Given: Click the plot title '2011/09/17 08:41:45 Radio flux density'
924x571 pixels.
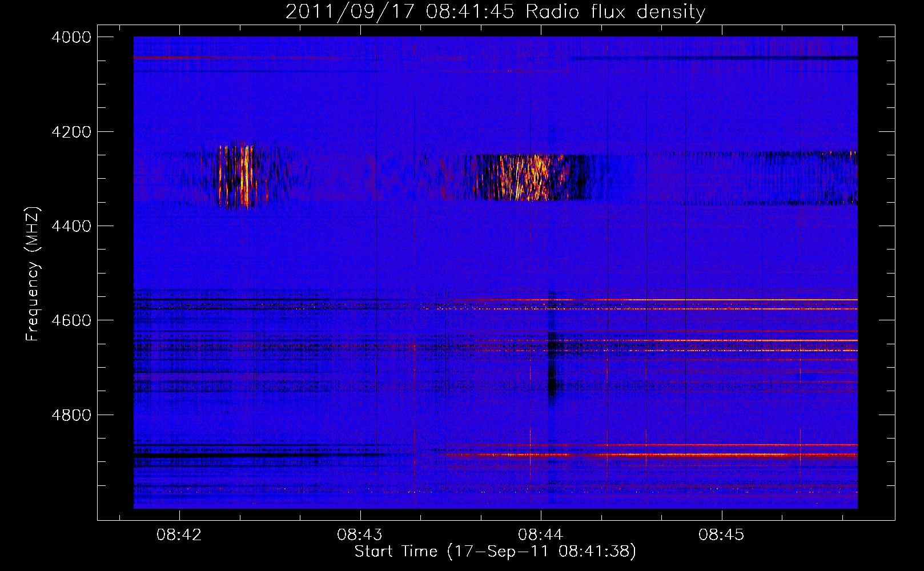Looking at the screenshot, I should [495, 11].
